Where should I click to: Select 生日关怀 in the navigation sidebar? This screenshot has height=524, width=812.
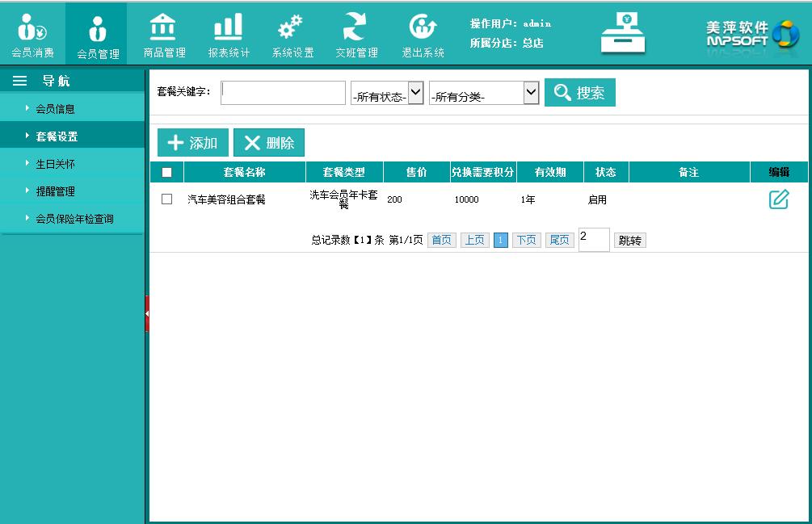(56, 164)
